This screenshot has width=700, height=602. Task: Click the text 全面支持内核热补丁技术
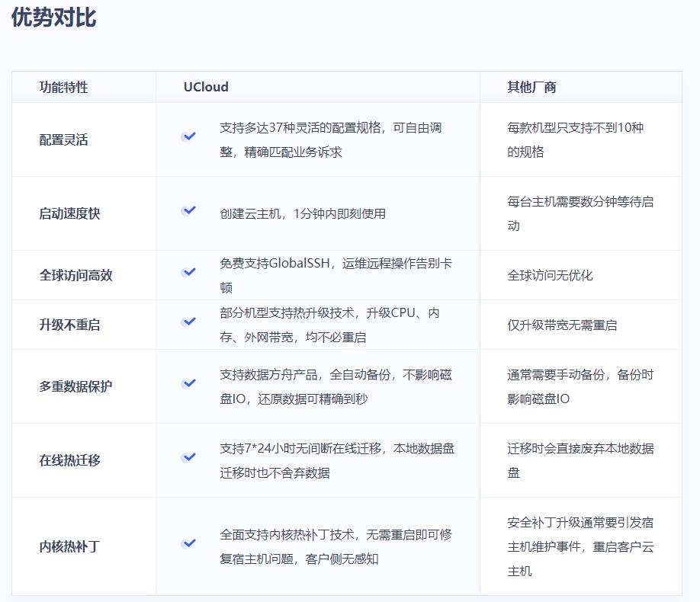[287, 535]
